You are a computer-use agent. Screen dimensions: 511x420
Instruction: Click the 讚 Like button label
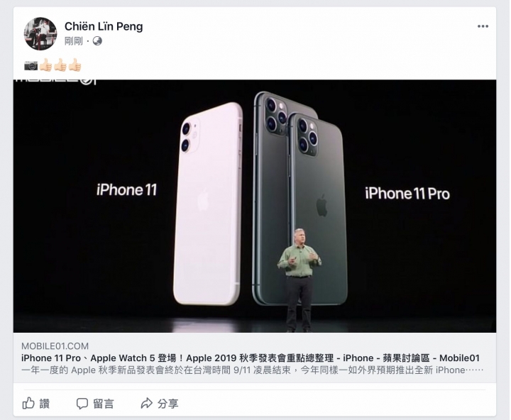pyautogui.click(x=44, y=404)
